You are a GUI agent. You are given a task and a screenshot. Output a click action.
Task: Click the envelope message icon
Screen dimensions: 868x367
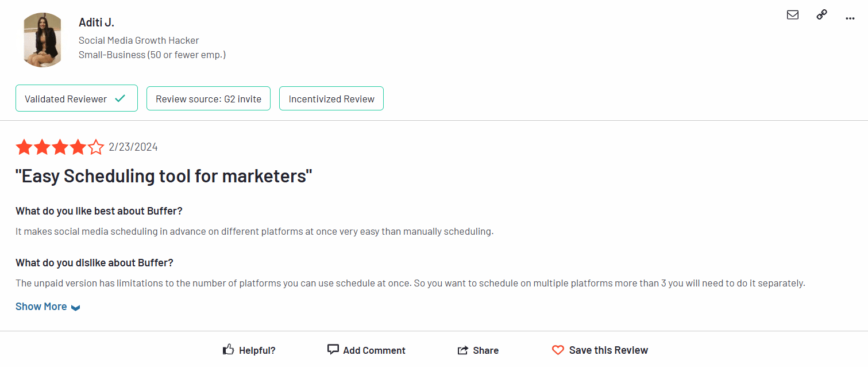click(793, 15)
